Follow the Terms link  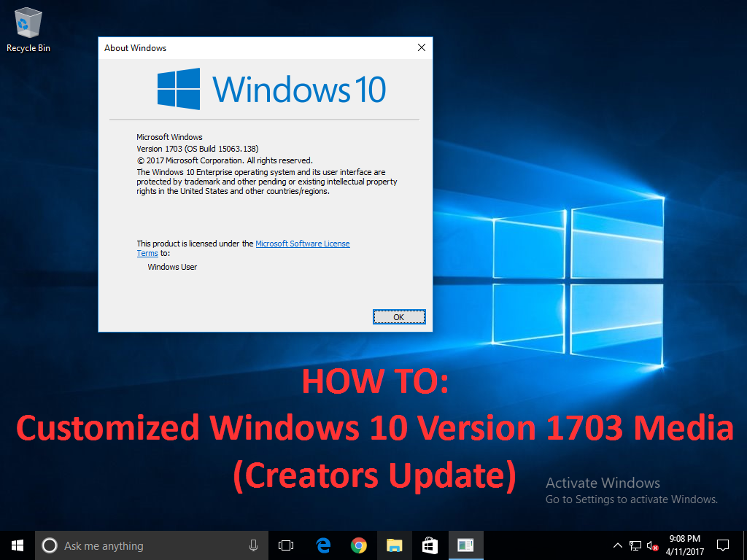pyautogui.click(x=147, y=253)
